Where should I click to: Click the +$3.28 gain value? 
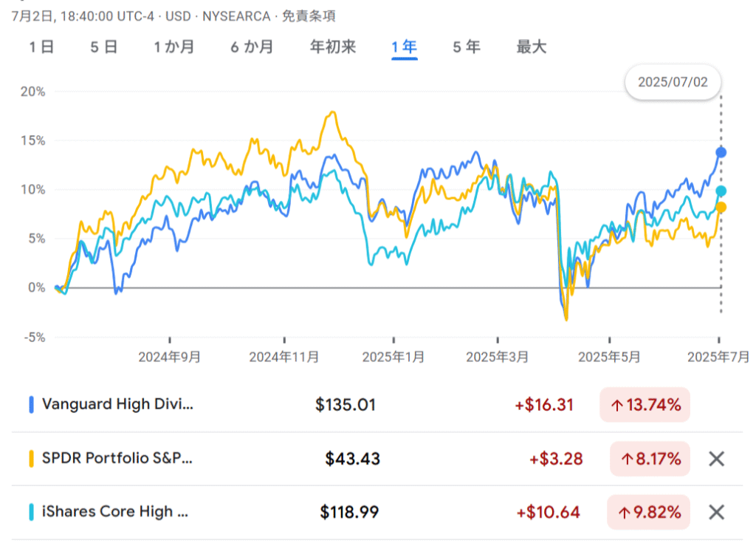click(x=556, y=459)
